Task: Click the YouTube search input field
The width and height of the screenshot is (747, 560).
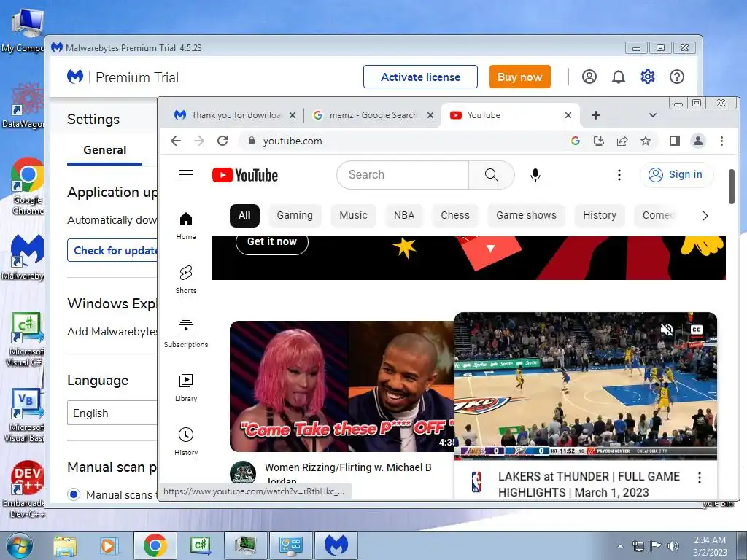Action: coord(403,175)
